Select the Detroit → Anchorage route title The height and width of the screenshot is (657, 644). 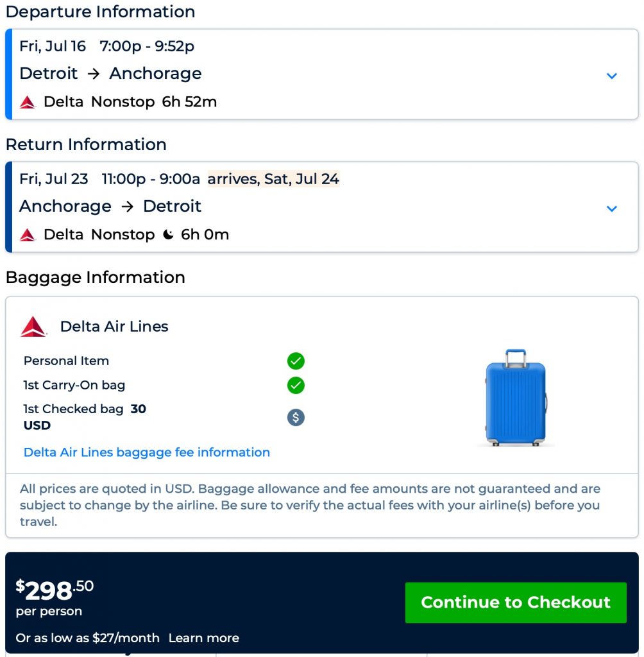click(x=110, y=73)
